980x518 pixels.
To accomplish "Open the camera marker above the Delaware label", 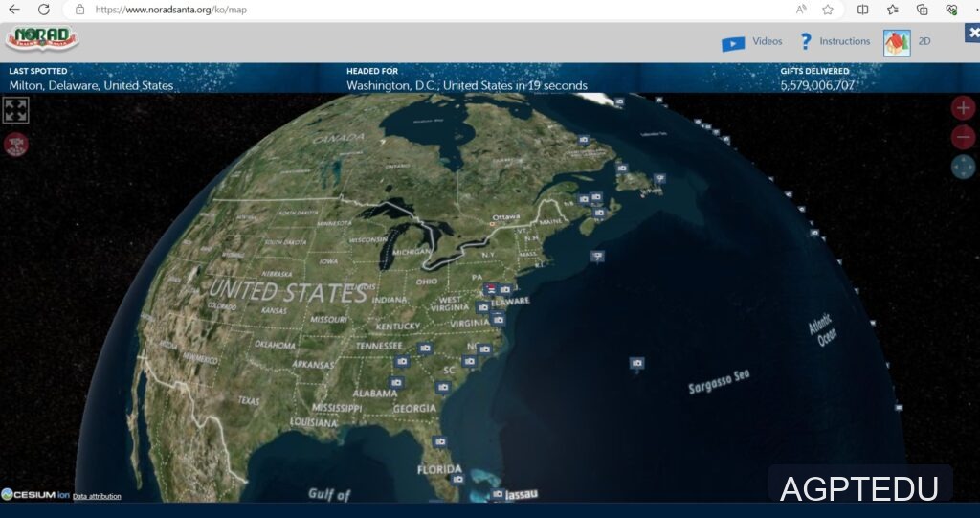I will click(x=505, y=290).
